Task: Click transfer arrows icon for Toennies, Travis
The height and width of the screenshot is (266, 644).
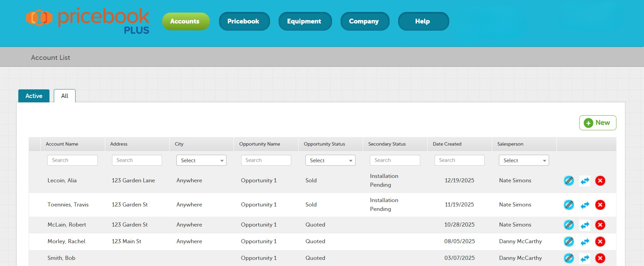Action: coord(585,205)
